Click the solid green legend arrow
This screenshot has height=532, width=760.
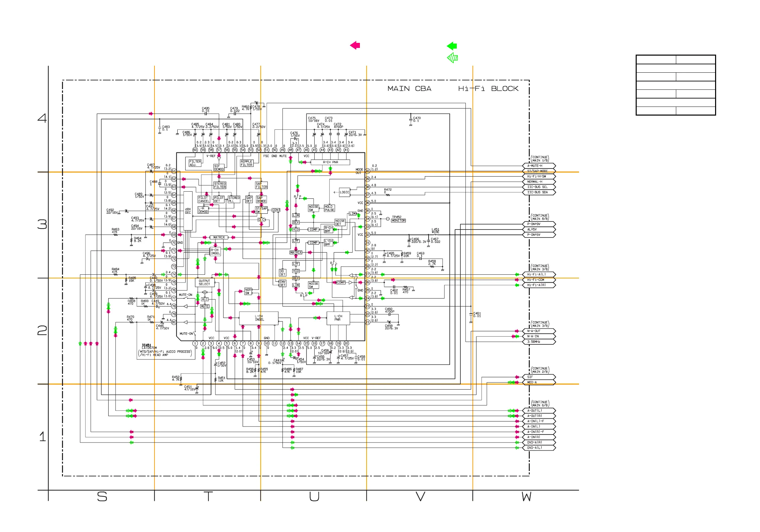(452, 46)
